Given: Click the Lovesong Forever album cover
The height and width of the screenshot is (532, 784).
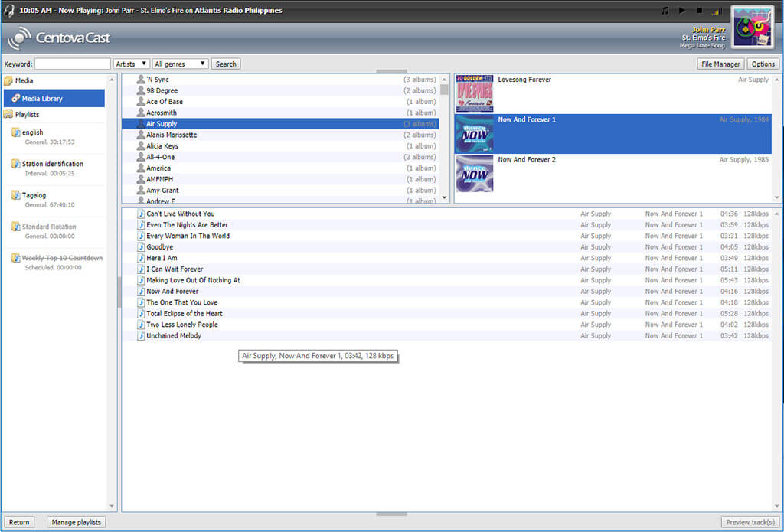Looking at the screenshot, I should coord(475,93).
